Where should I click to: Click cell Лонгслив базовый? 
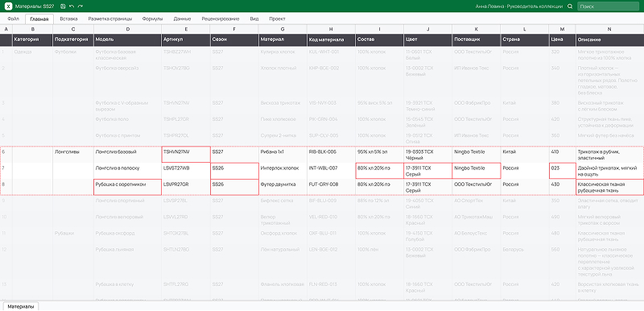(x=128, y=155)
